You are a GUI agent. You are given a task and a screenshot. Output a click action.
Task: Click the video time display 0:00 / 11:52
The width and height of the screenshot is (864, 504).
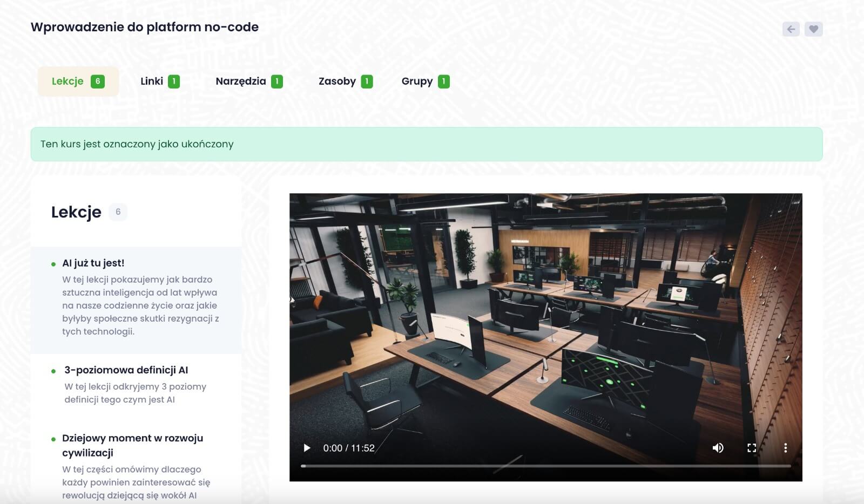point(349,448)
